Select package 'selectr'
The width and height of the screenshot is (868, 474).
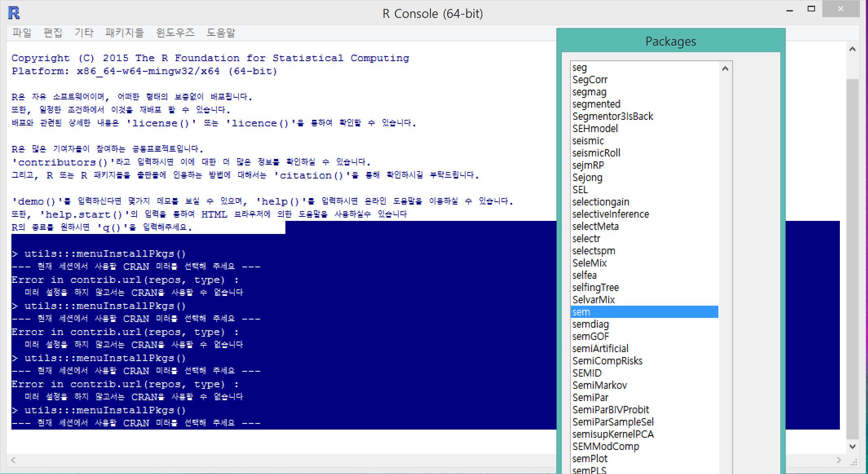coord(644,239)
